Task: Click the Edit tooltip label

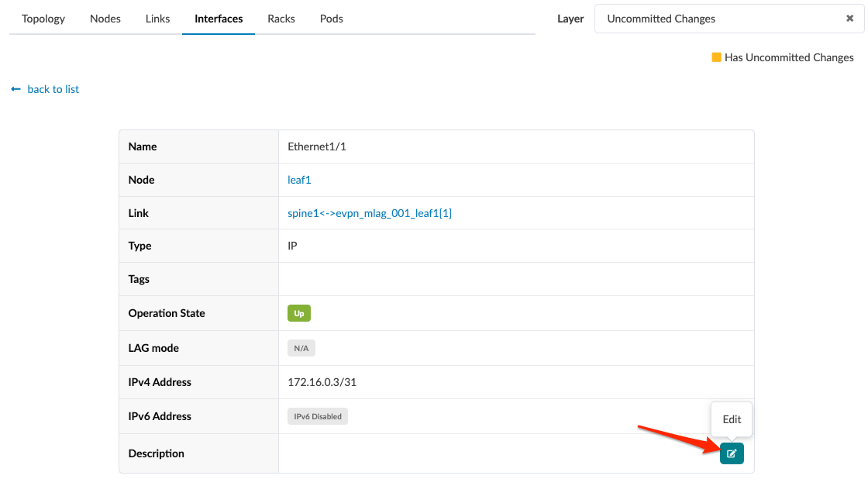Action: pos(732,419)
